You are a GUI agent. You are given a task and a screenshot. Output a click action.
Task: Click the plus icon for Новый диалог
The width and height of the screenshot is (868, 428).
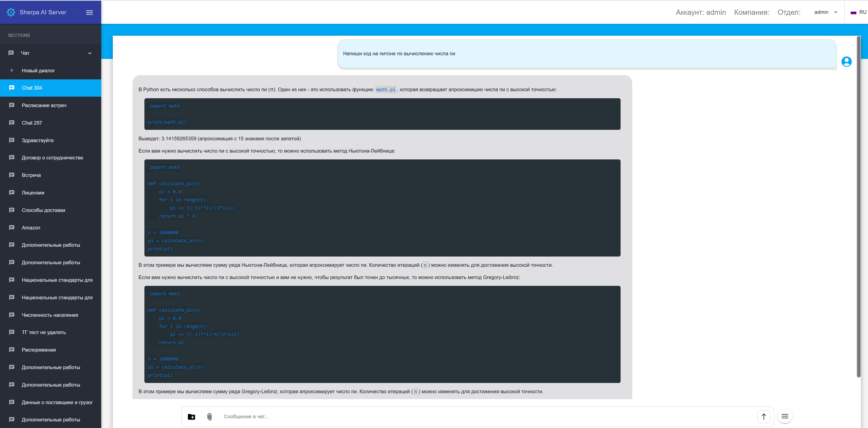click(11, 70)
